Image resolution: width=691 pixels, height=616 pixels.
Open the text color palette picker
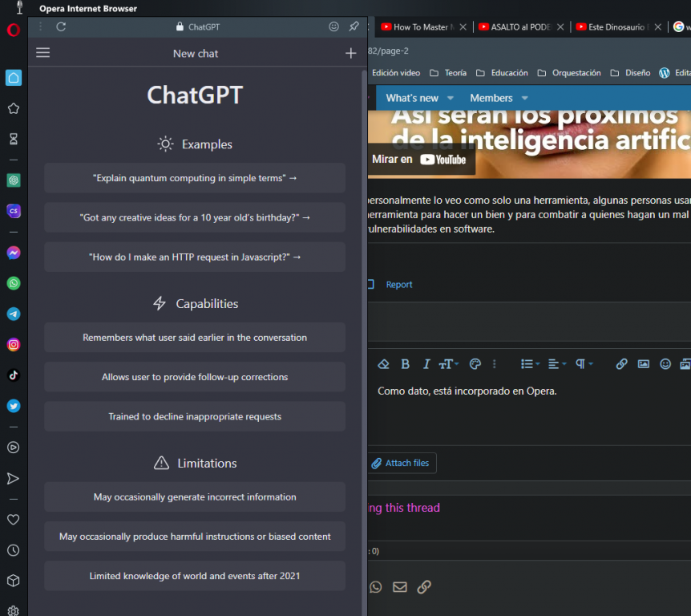[475, 364]
